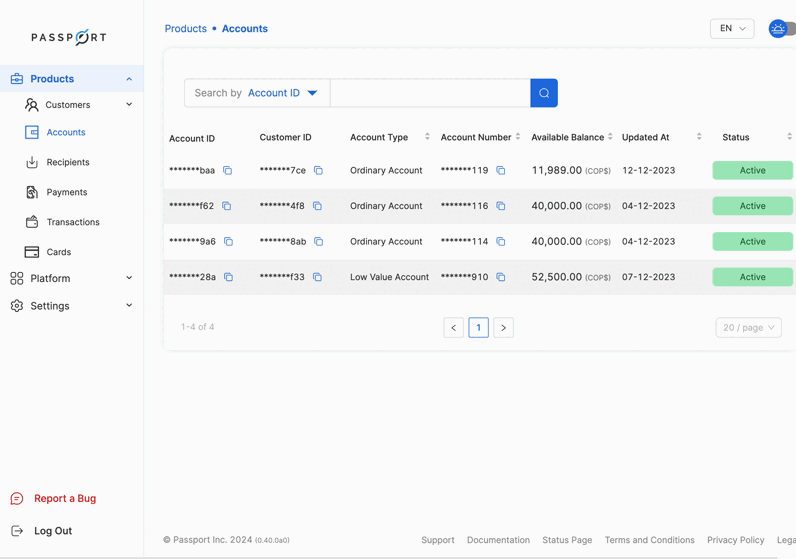Click the Cards credit card icon
The width and height of the screenshot is (796, 559).
31,252
